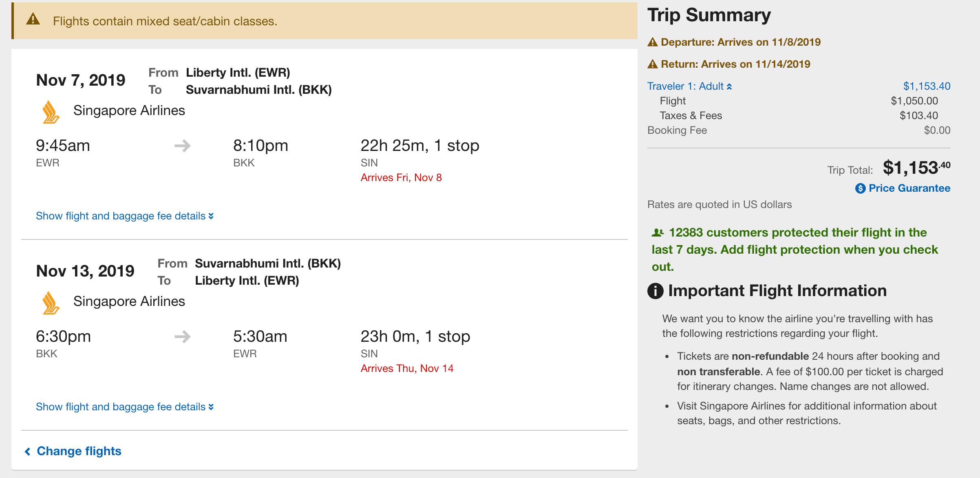Collapse the Traveler 1: Adult price breakdown
The height and width of the screenshot is (478, 980).
(689, 86)
